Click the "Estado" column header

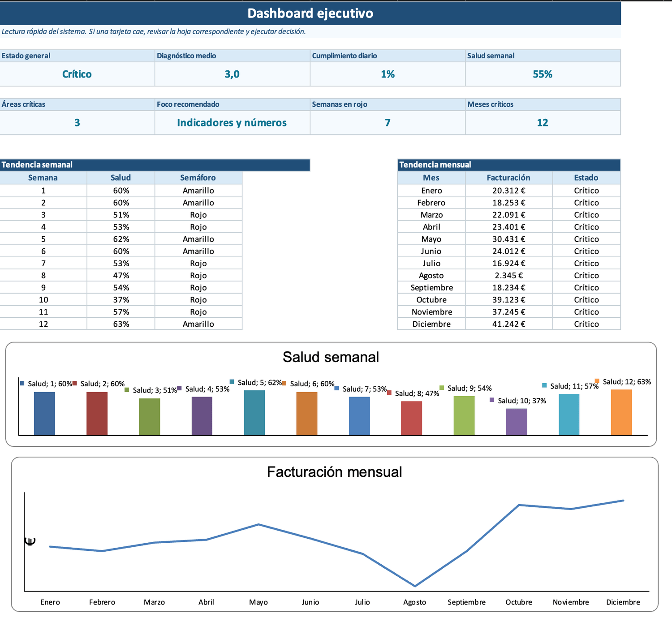tap(586, 177)
